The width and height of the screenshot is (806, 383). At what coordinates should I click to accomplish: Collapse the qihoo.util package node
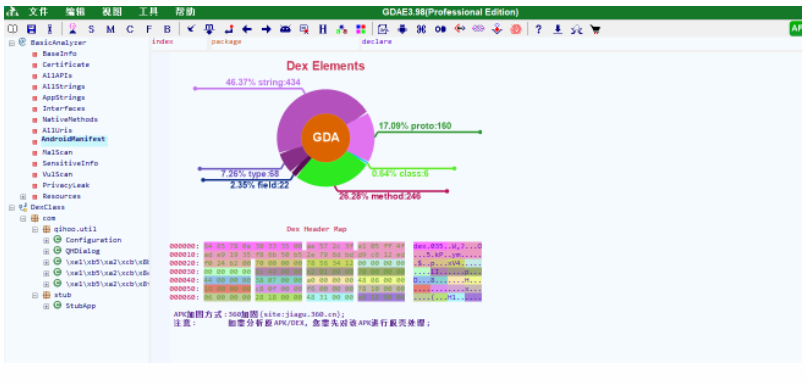click(34, 229)
